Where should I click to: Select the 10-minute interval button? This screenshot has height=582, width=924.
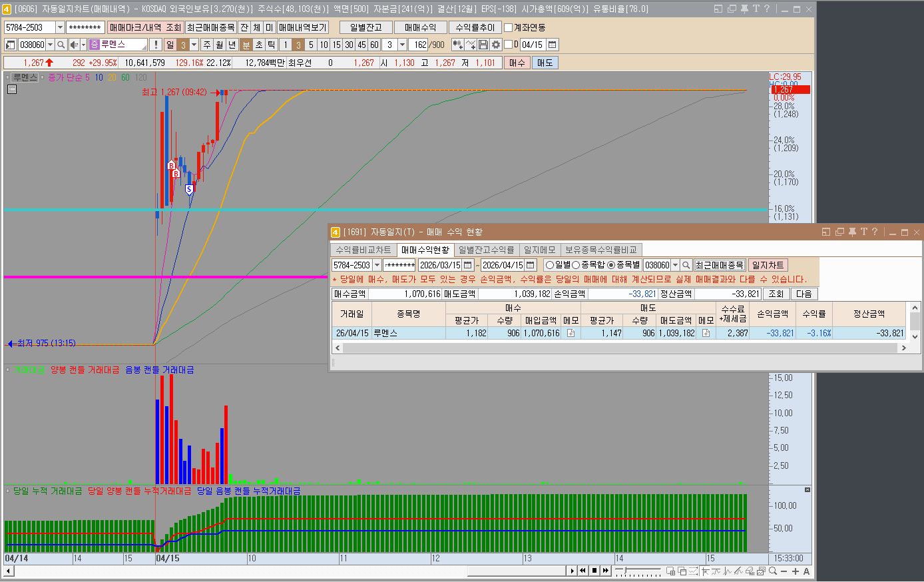(x=324, y=45)
